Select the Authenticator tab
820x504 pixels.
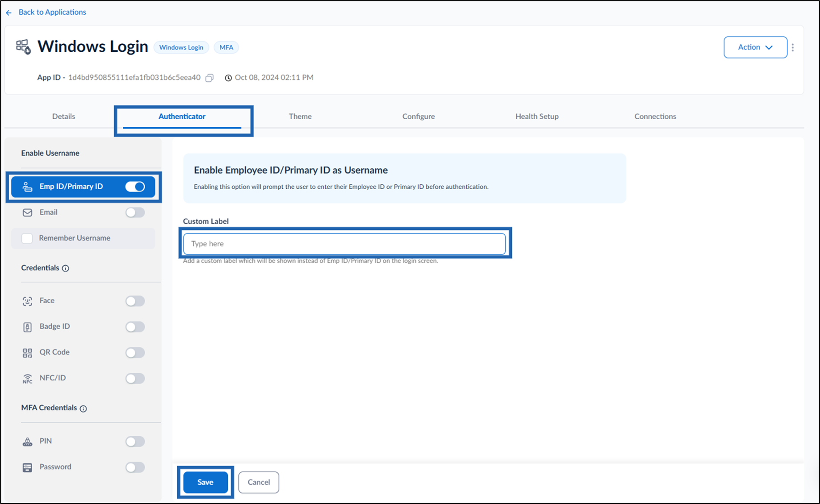point(182,117)
